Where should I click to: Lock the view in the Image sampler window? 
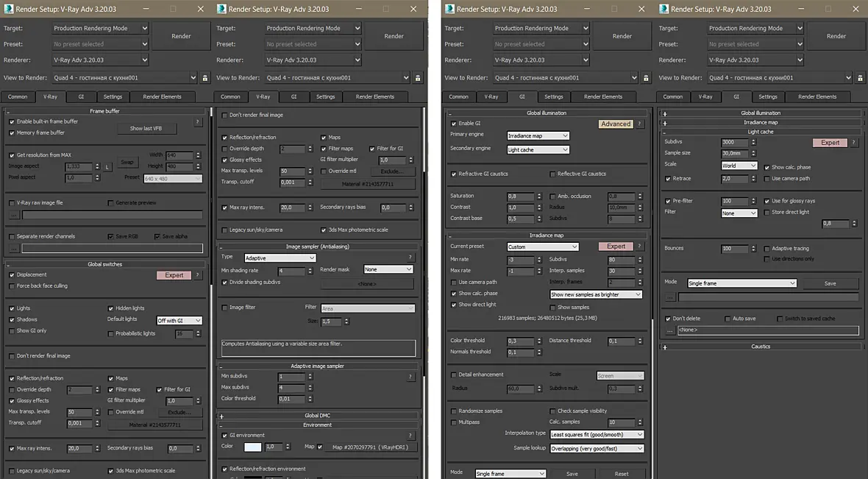coord(418,78)
